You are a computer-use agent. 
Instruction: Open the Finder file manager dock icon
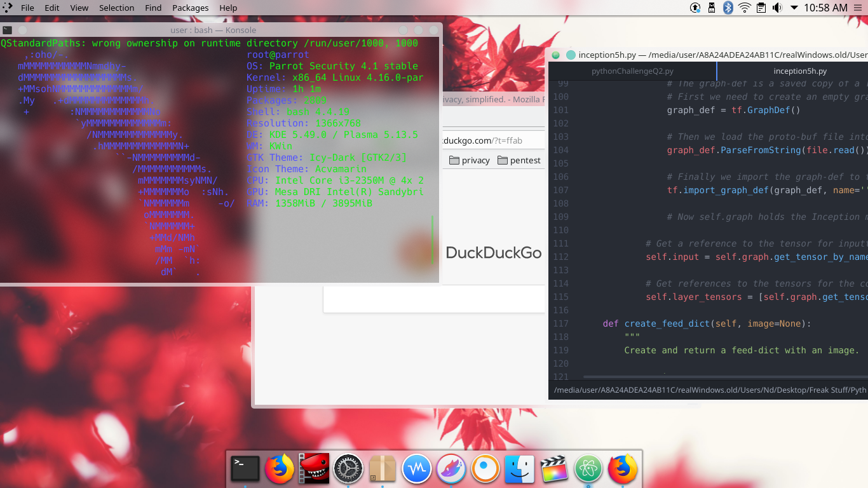(x=520, y=470)
